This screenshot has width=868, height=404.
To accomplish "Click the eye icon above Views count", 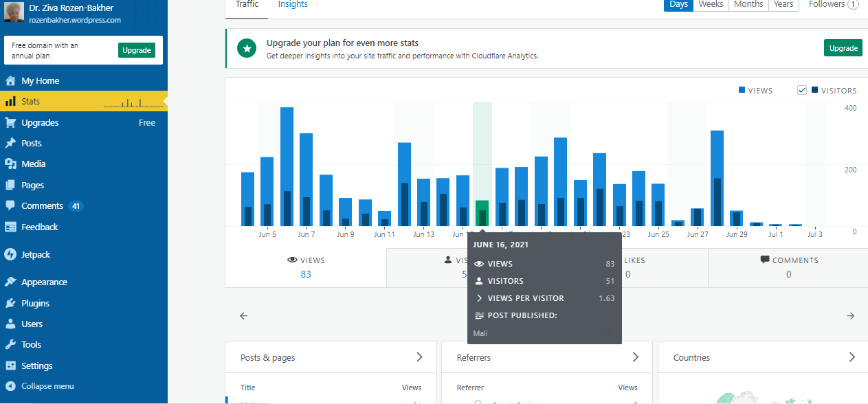I will pyautogui.click(x=292, y=260).
